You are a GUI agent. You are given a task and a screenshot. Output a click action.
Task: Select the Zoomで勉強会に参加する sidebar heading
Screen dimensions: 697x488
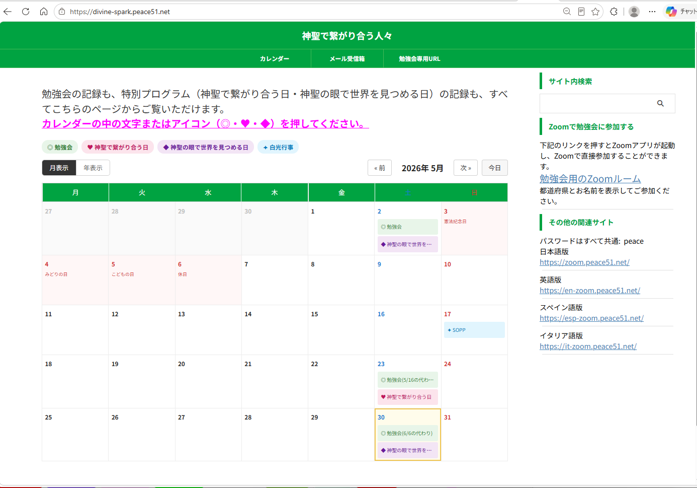591,127
